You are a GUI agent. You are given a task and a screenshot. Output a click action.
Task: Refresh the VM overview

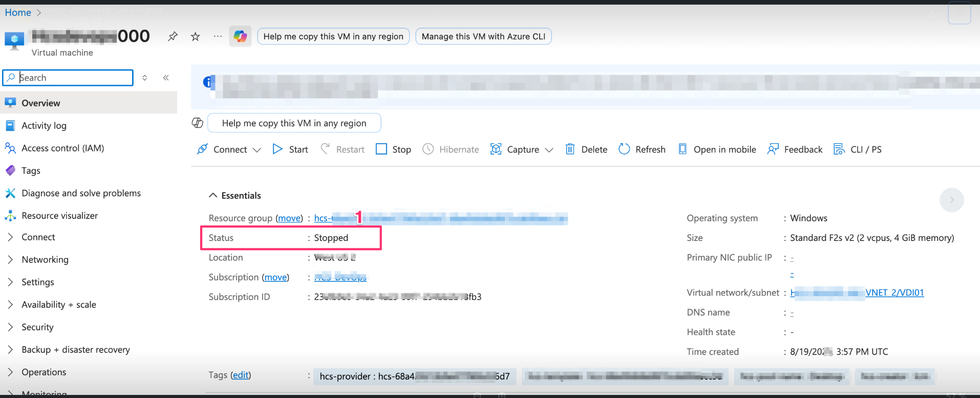tap(642, 149)
